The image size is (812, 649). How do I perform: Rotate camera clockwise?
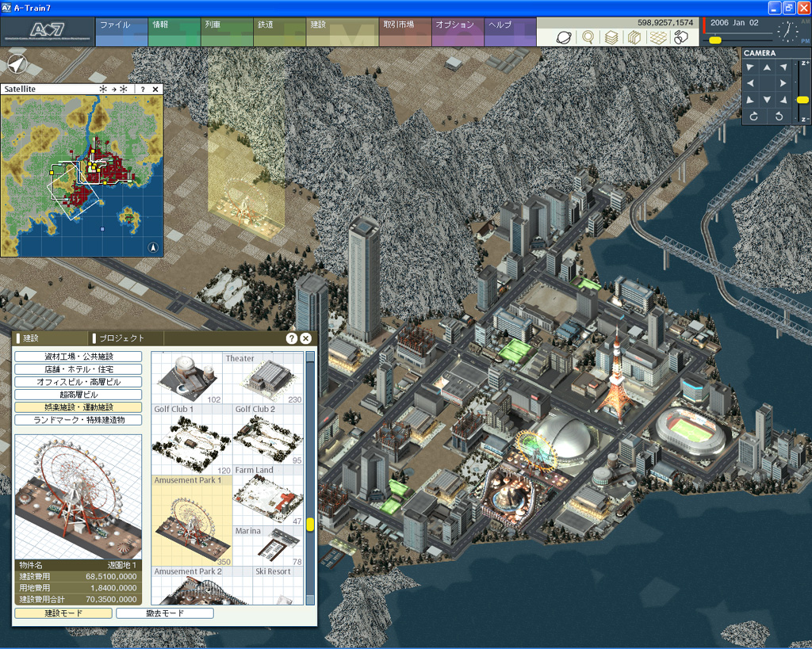[x=754, y=116]
